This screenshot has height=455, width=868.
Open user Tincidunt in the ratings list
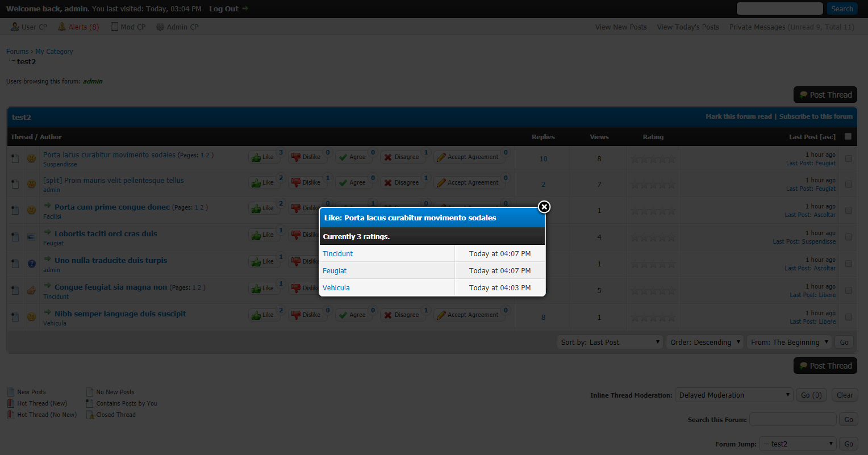pos(338,254)
